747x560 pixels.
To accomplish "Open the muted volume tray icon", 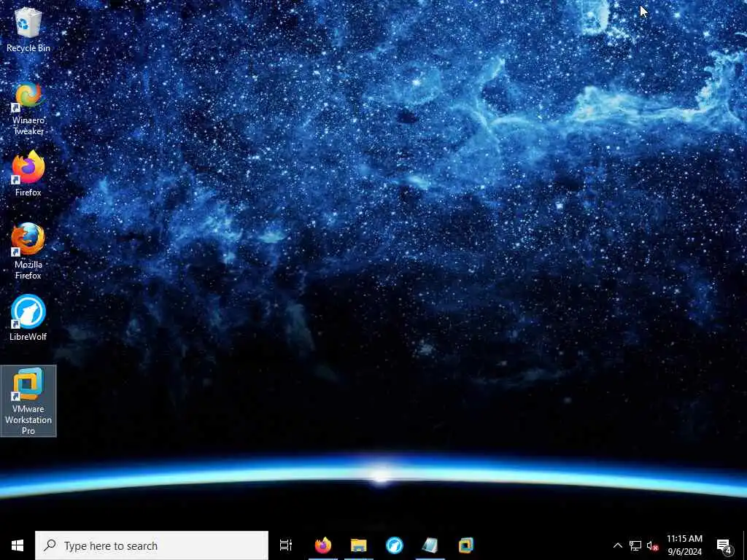I will [652, 545].
